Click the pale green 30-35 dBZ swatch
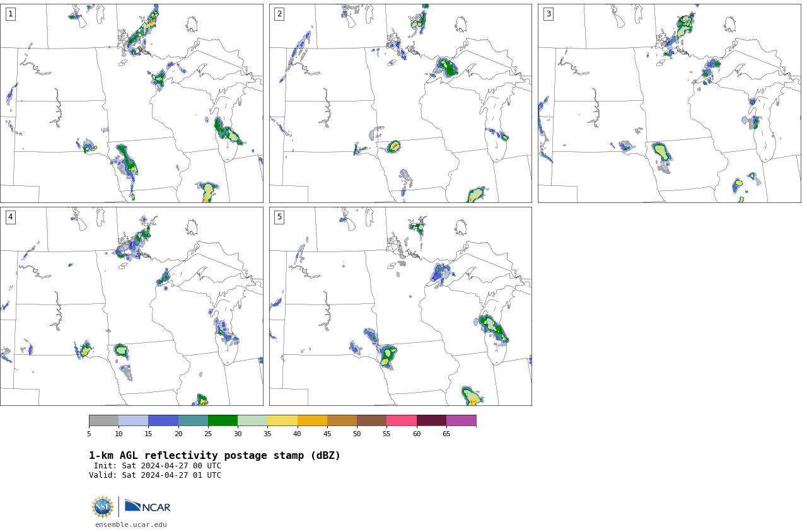This screenshot has width=807, height=532. pyautogui.click(x=253, y=420)
